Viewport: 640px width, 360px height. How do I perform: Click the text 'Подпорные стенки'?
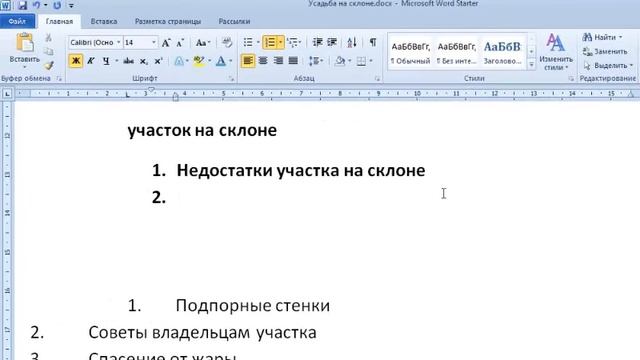pyautogui.click(x=253, y=306)
